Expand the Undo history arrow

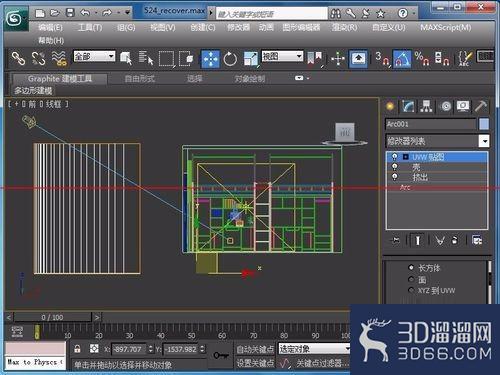(96, 13)
